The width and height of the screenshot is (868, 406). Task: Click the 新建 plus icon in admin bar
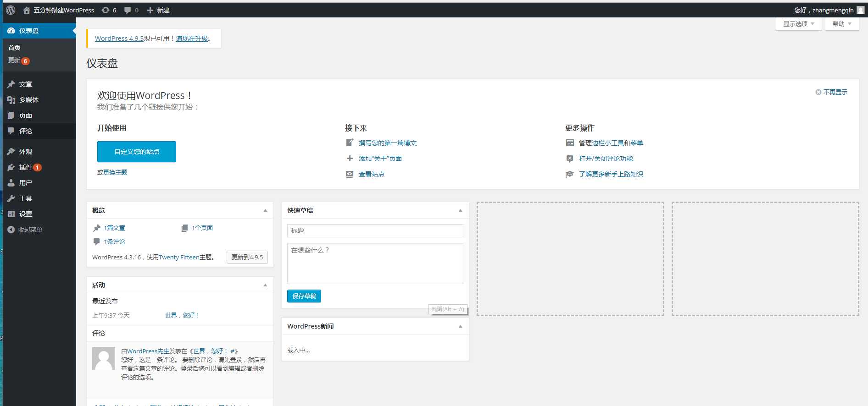click(x=150, y=10)
